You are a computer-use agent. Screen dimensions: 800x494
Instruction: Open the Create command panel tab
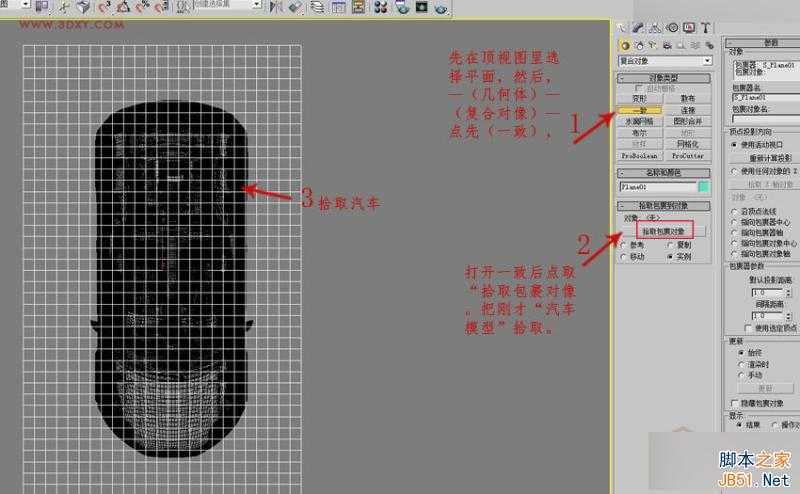click(622, 28)
